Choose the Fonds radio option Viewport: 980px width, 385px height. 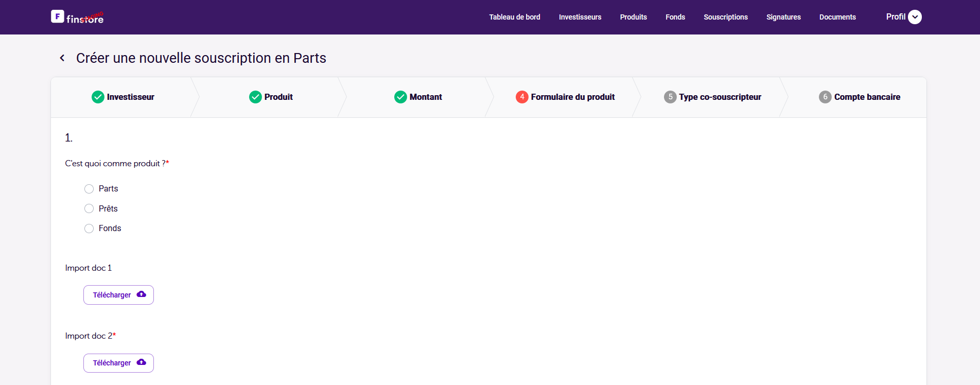89,229
